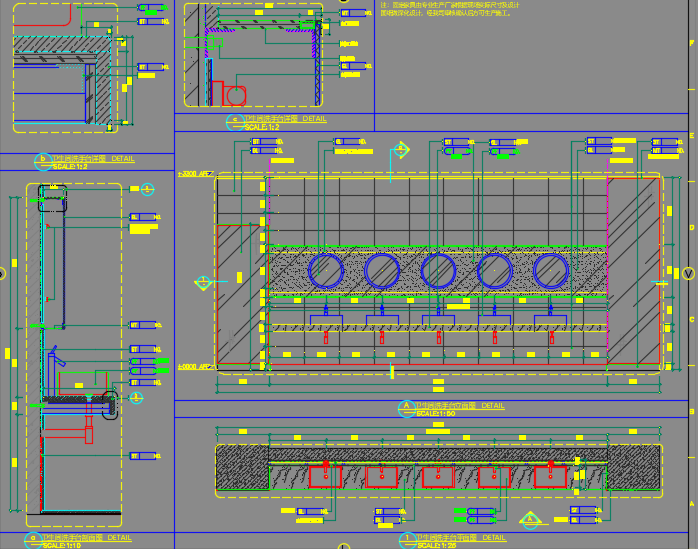The image size is (698, 549).
Task: Click 'SCALE: 1:2' under detail c title
Action: (262, 127)
